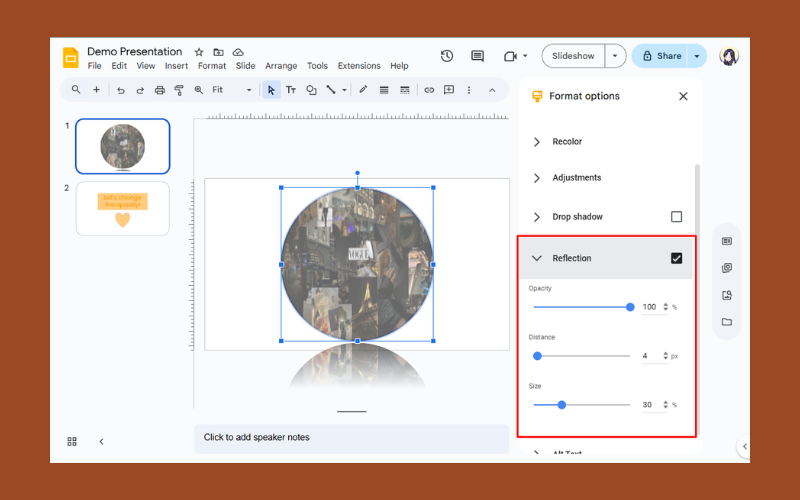
Task: Select slide 1 thumbnail
Action: (122, 146)
